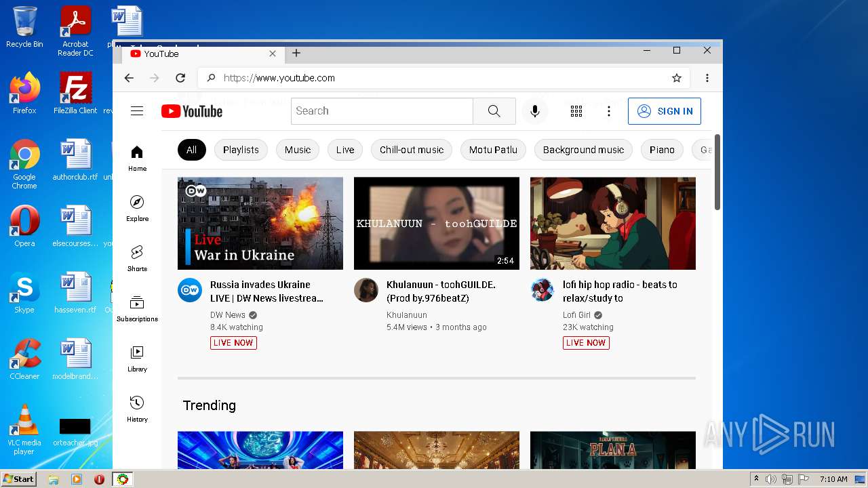The image size is (868, 488).
Task: Open authorclub.rtf on desktop
Action: [75, 160]
